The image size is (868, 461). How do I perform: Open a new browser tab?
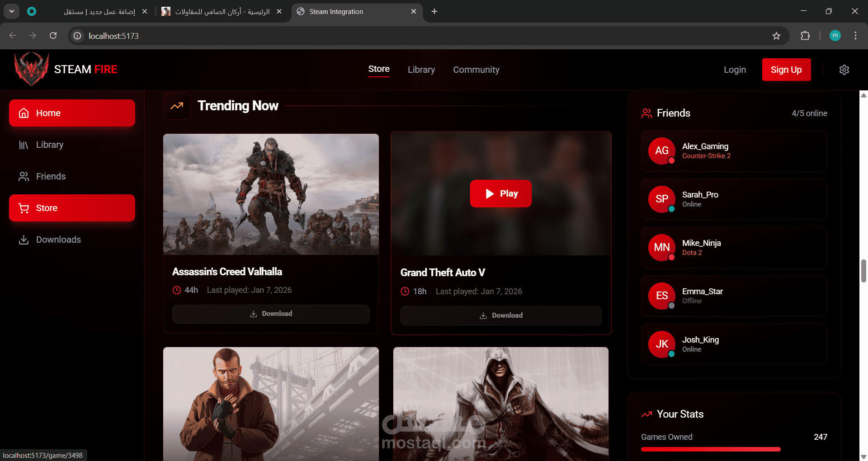tap(434, 11)
